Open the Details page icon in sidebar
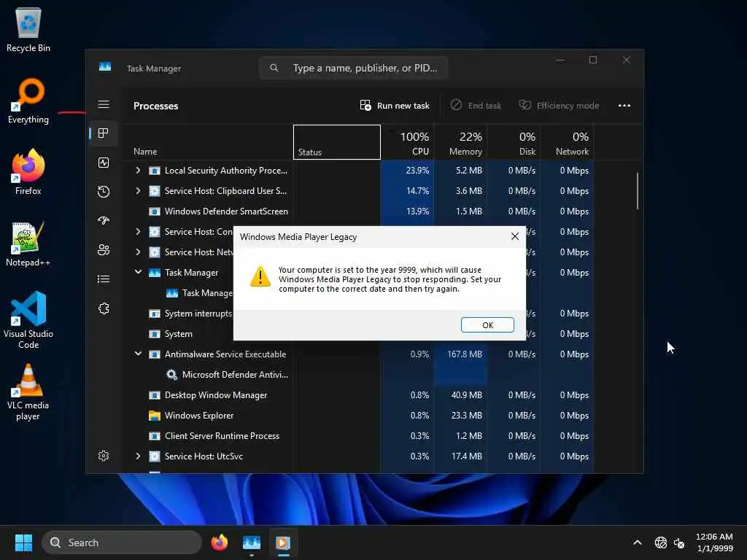This screenshot has height=560, width=747. click(104, 279)
